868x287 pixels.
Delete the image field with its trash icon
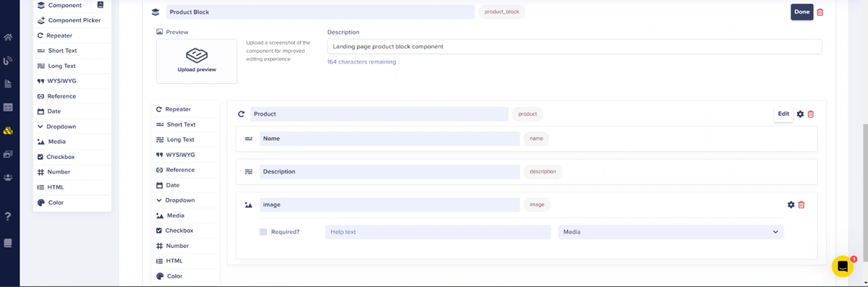pos(801,205)
